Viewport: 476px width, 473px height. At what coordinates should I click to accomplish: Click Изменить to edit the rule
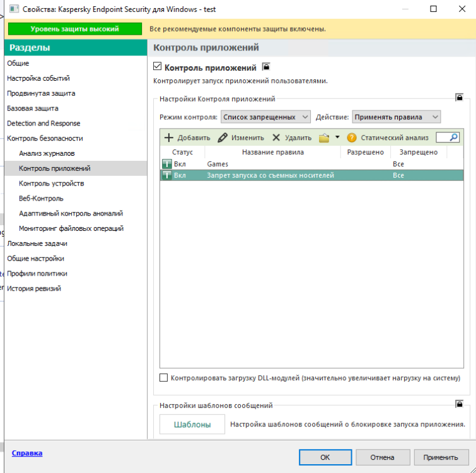point(241,138)
